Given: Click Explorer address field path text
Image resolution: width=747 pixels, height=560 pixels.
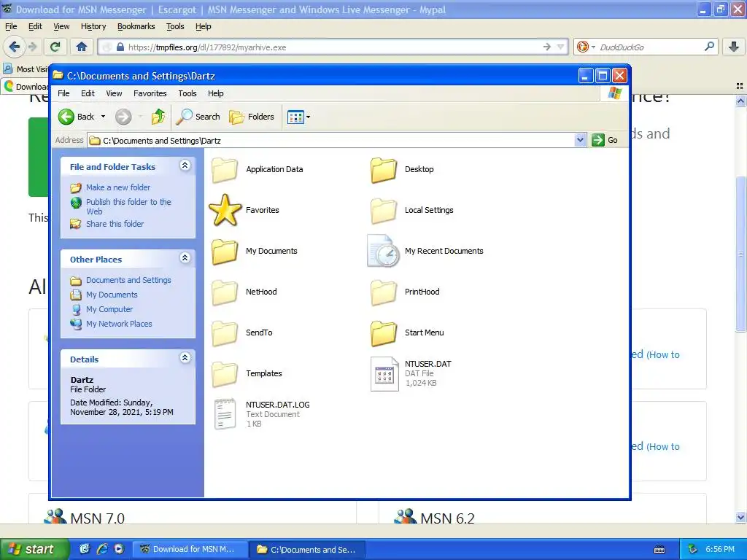Looking at the screenshot, I should coord(162,141).
